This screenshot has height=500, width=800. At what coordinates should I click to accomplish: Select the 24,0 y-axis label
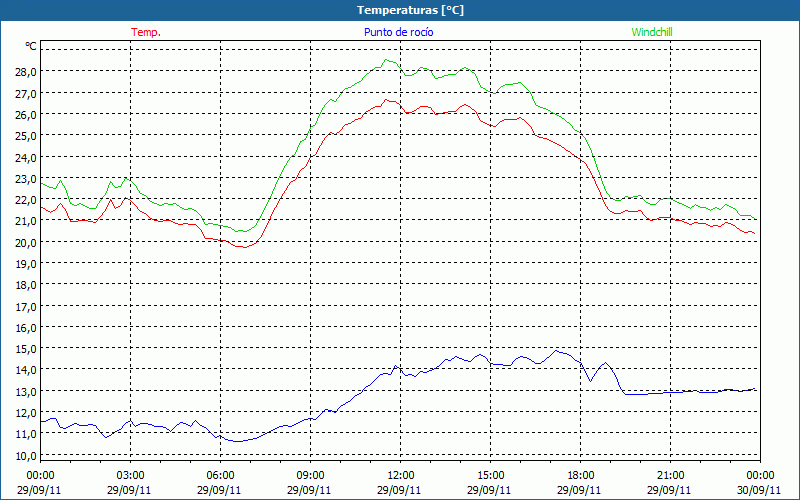point(24,157)
